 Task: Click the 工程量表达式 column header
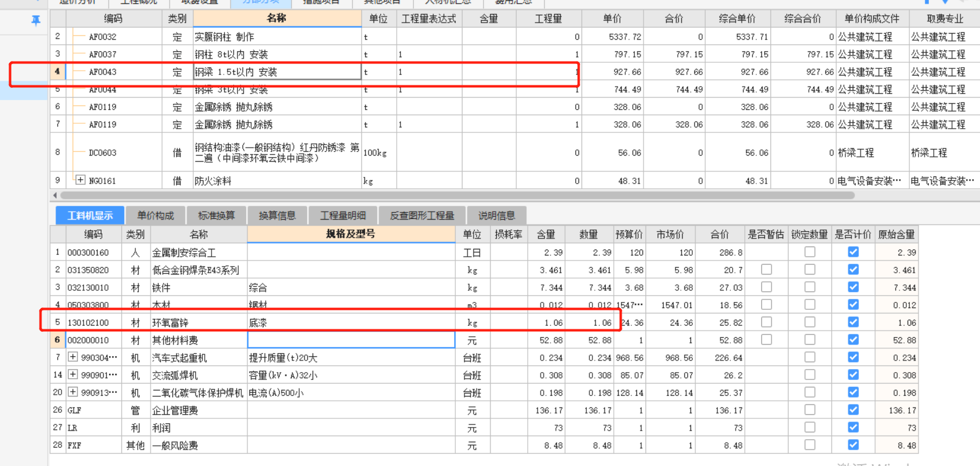point(429,19)
